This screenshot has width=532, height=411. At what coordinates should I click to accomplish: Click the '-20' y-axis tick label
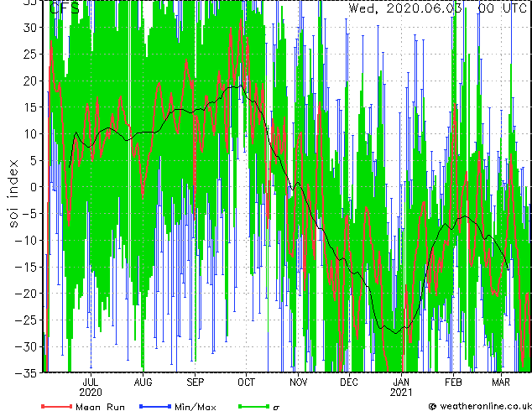pyautogui.click(x=26, y=294)
